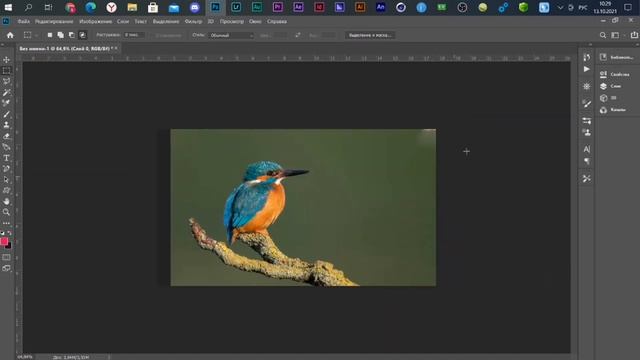Open the Edit Toolbar three-dots button
This screenshot has width=640, height=360.
point(6,223)
